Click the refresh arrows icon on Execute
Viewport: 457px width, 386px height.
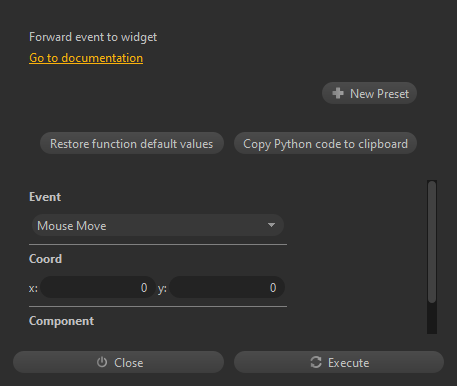(316, 362)
